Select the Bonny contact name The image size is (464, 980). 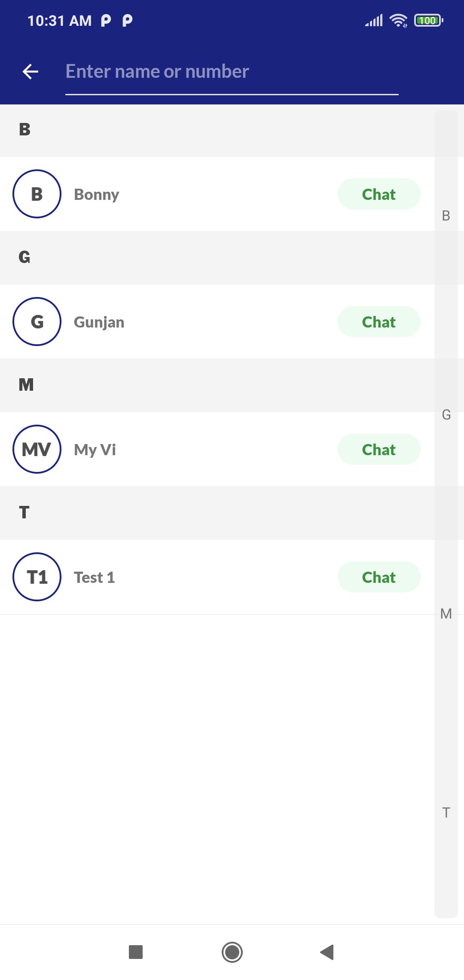pos(97,195)
